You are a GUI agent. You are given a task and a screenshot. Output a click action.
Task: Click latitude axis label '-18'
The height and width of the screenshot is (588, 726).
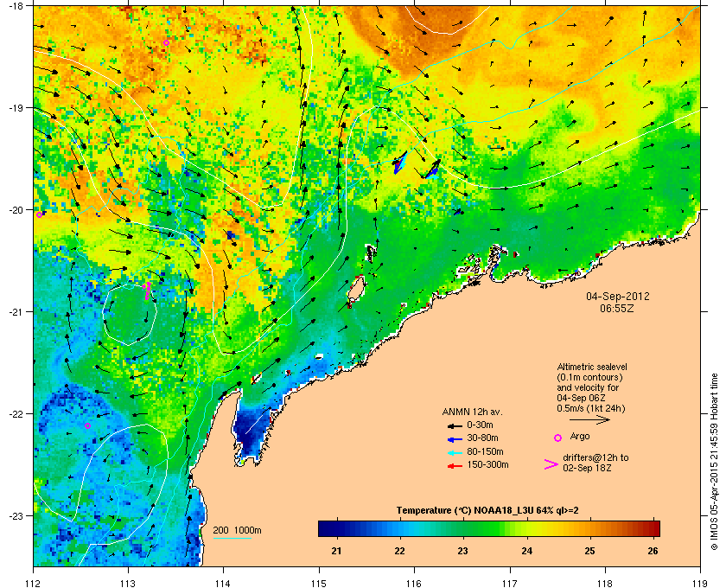point(16,6)
